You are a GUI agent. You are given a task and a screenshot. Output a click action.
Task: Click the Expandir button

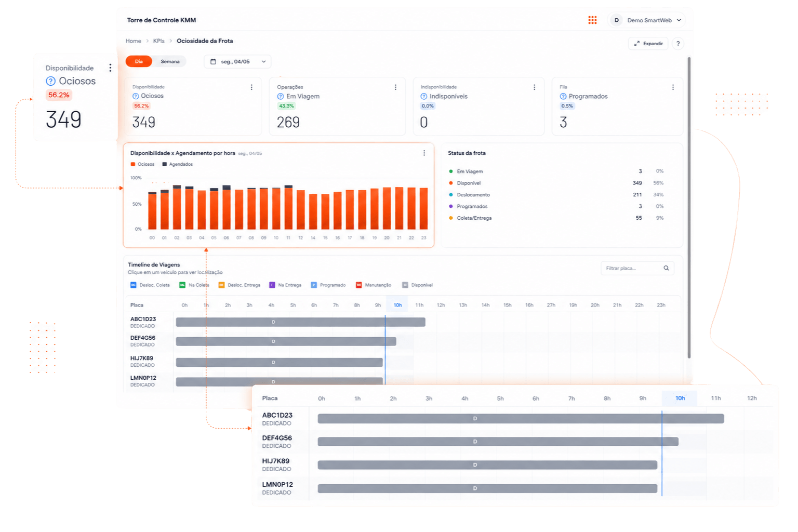pyautogui.click(x=648, y=44)
